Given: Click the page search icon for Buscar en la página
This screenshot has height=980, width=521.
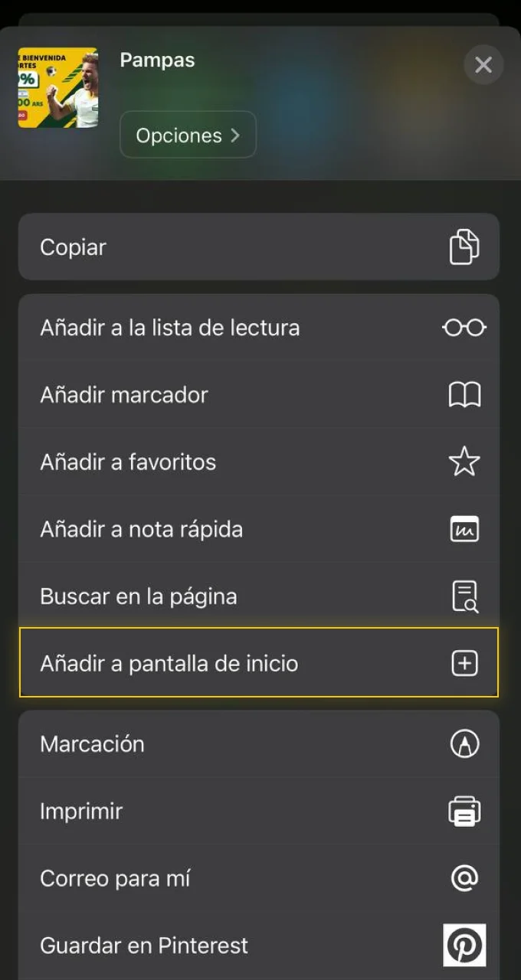Looking at the screenshot, I should tap(464, 596).
